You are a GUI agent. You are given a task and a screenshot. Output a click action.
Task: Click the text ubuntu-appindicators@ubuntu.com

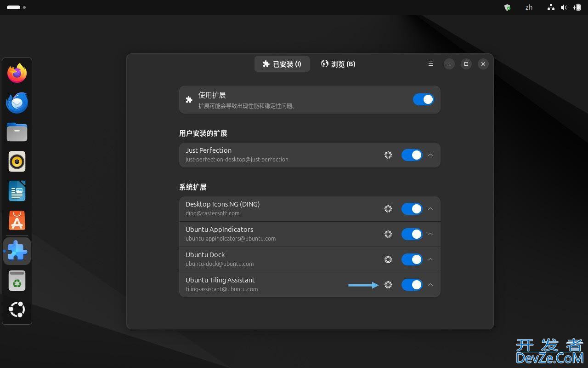click(x=231, y=239)
